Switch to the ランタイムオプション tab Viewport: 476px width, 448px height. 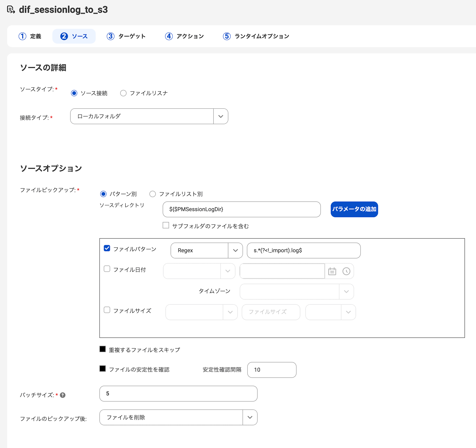coord(256,36)
